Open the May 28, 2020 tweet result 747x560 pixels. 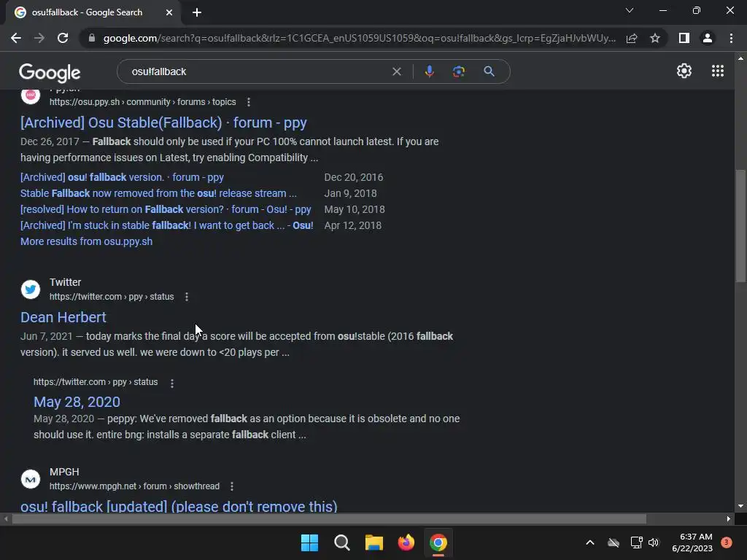pyautogui.click(x=77, y=402)
